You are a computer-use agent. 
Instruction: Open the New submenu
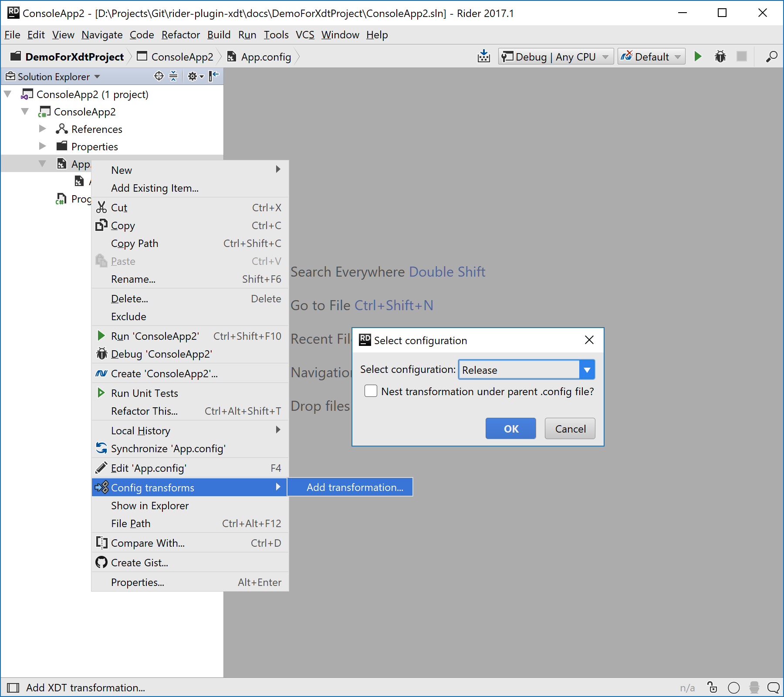(190, 170)
